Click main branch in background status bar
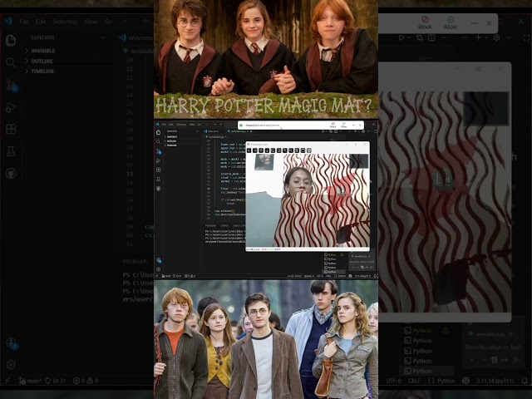The width and height of the screenshot is (532, 399). [30, 381]
